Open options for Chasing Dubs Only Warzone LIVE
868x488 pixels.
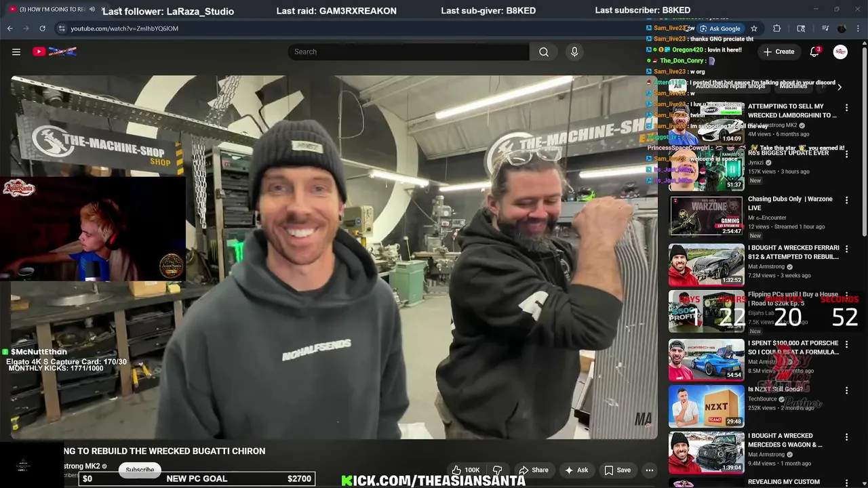pyautogui.click(x=846, y=201)
